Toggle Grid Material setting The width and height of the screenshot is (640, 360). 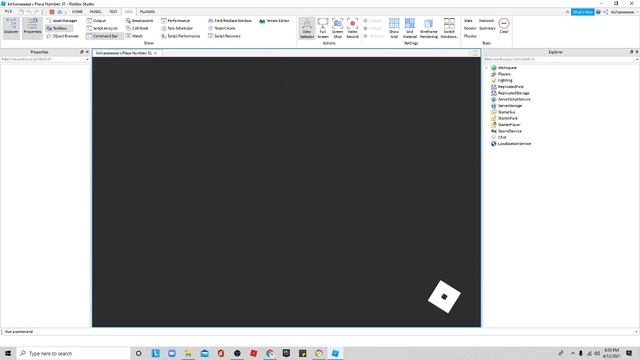[x=409, y=28]
